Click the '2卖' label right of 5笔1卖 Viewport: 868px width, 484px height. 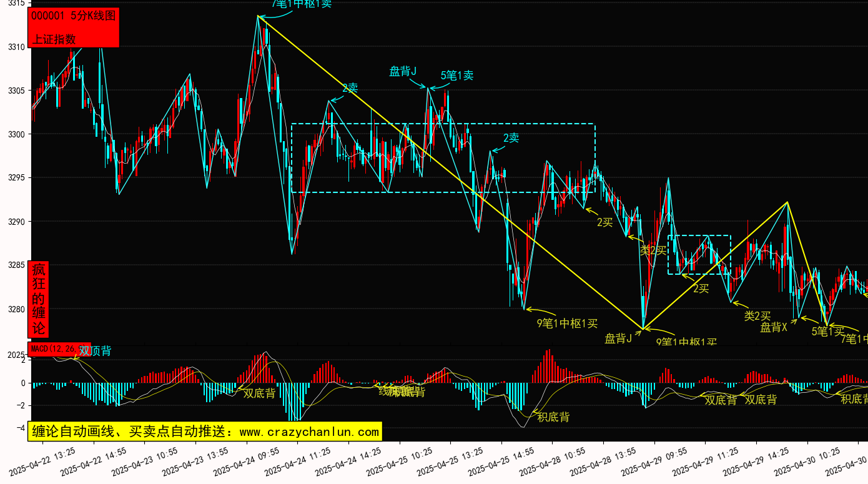[511, 138]
